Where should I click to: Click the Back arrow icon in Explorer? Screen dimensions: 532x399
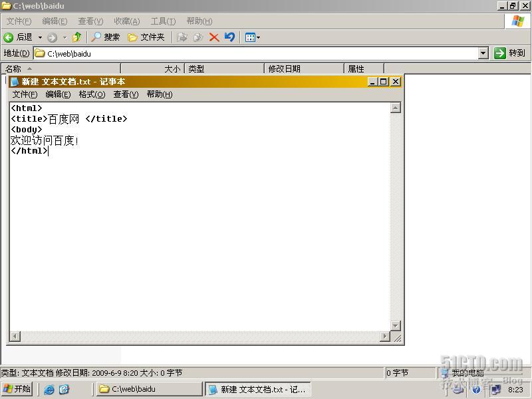click(9, 37)
